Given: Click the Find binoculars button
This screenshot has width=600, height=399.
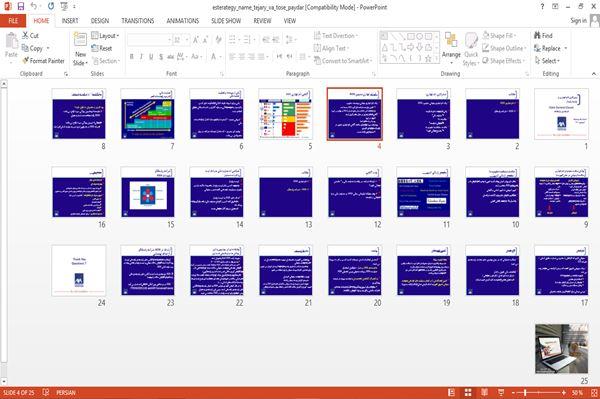Looking at the screenshot, I should [x=543, y=36].
